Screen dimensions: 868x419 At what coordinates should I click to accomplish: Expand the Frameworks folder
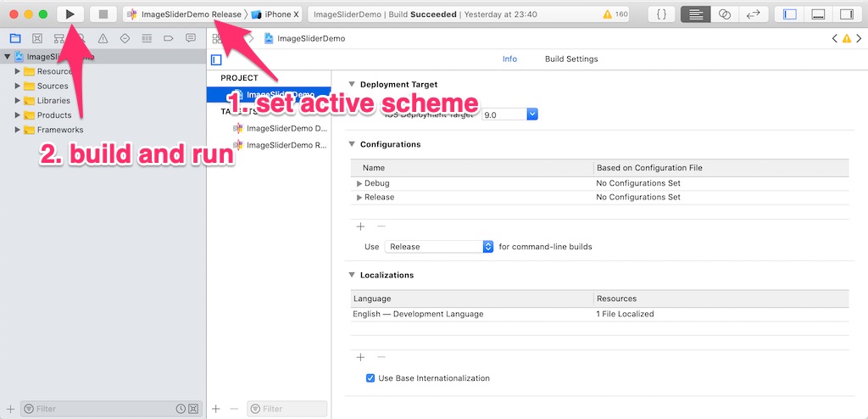point(18,130)
